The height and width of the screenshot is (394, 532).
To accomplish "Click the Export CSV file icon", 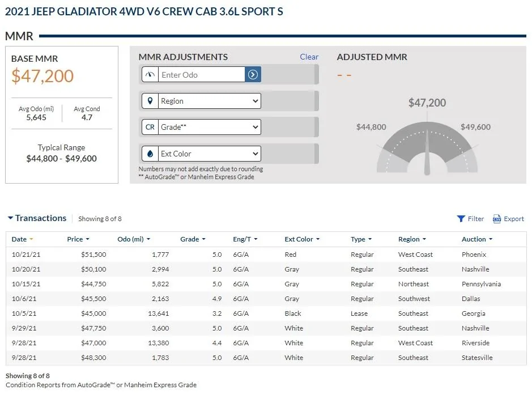I will point(497,219).
